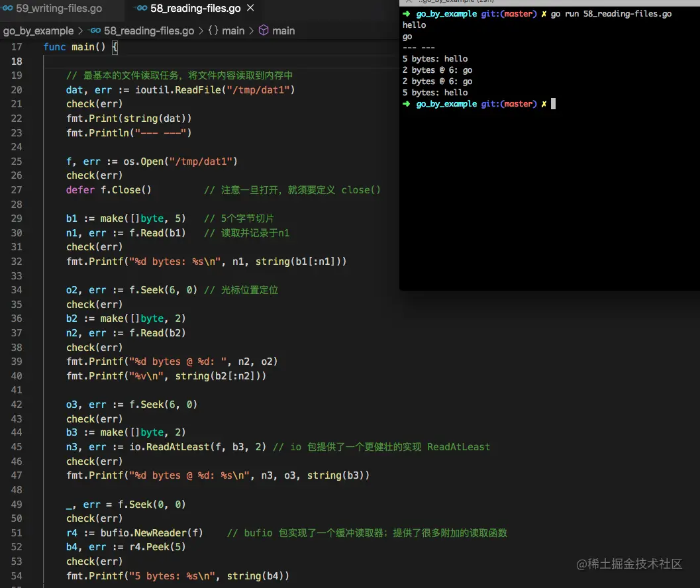Click the Go file icon on 59_writing-files.go tab

pos(7,8)
